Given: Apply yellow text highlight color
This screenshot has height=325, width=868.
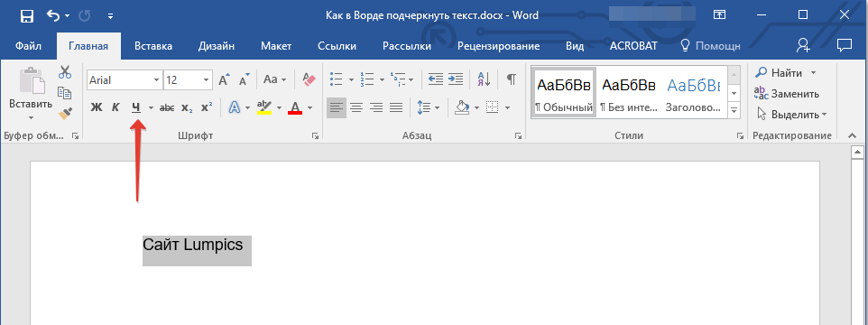Looking at the screenshot, I should (264, 108).
